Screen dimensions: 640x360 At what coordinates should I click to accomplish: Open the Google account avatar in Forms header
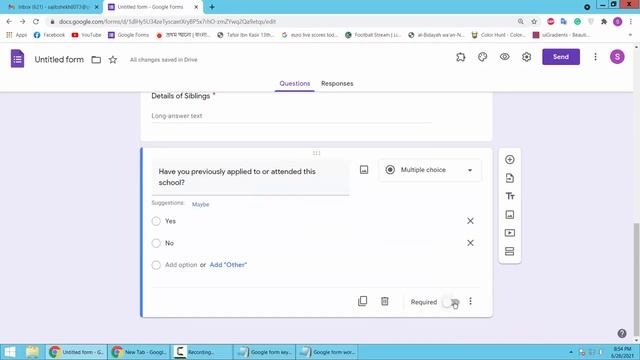(x=617, y=57)
